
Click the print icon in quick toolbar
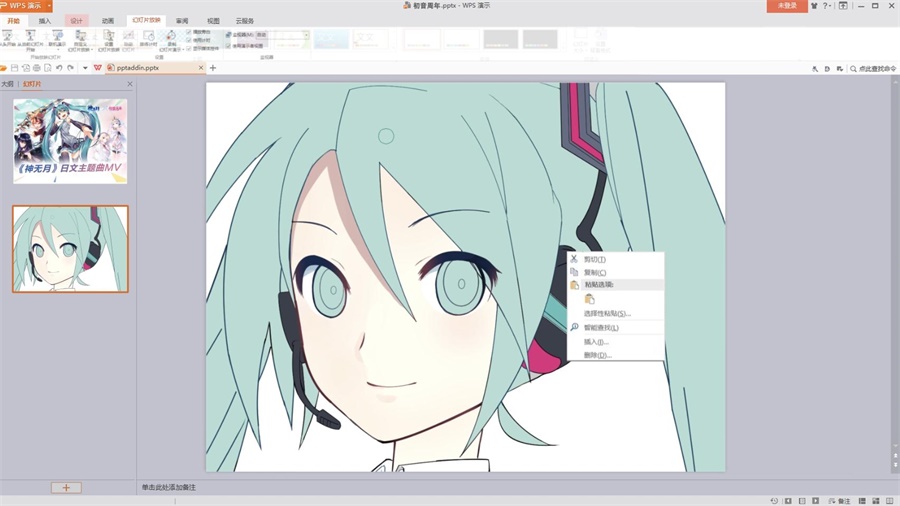37,68
